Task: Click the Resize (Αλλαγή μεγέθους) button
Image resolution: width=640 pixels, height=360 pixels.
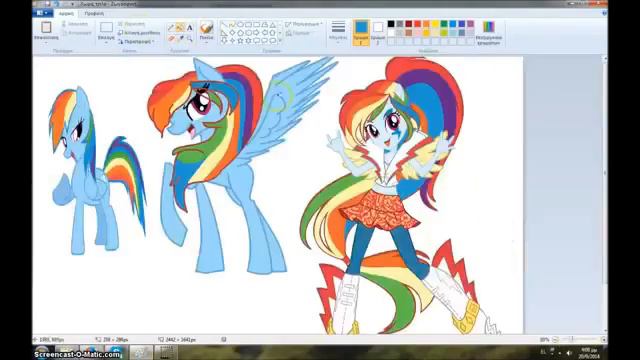Action: pyautogui.click(x=139, y=33)
